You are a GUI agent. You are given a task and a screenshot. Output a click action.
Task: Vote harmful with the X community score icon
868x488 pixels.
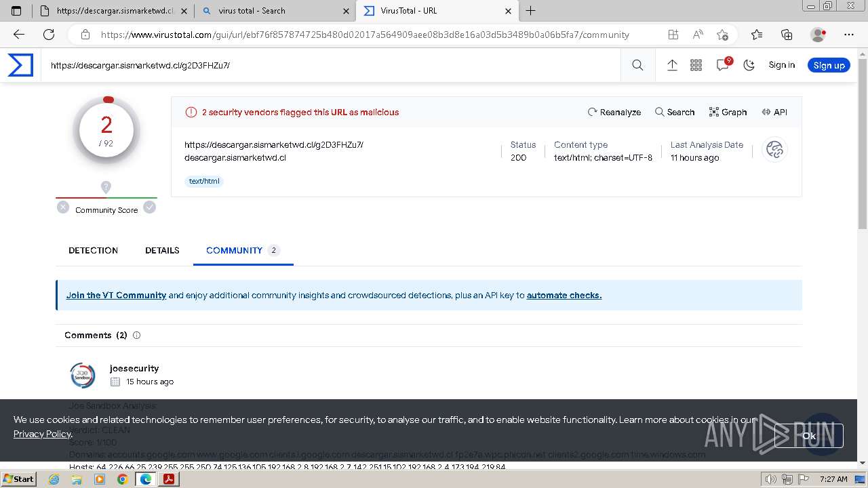(x=63, y=207)
